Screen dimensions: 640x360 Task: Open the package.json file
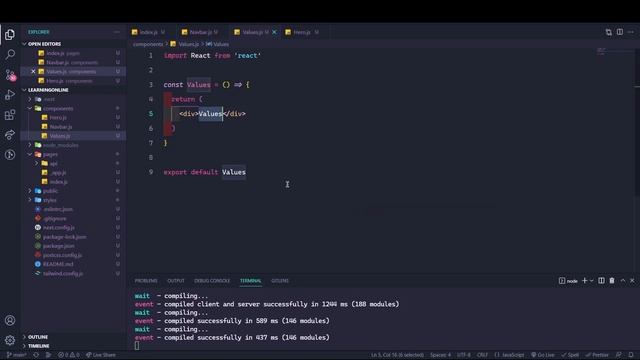tap(59, 246)
